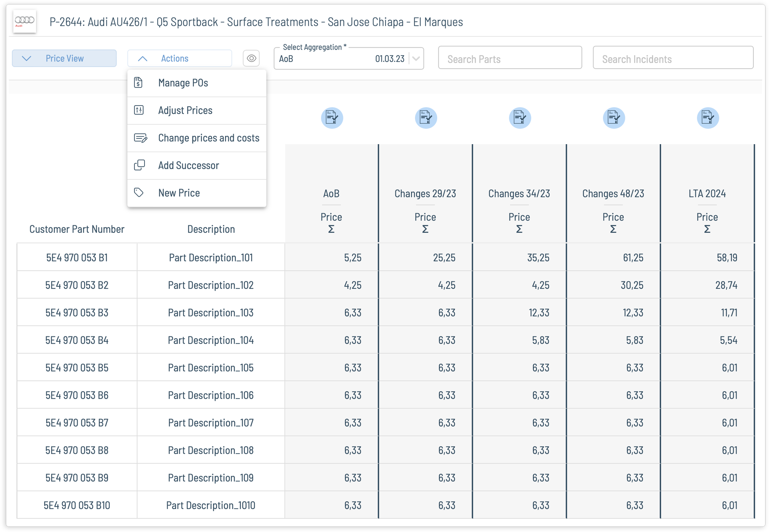Select part 5E4 970 053 B1
The image size is (769, 532).
tap(77, 258)
